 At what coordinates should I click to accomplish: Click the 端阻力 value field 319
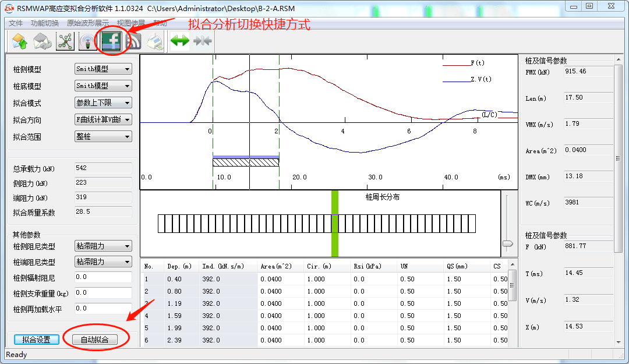[x=103, y=197]
